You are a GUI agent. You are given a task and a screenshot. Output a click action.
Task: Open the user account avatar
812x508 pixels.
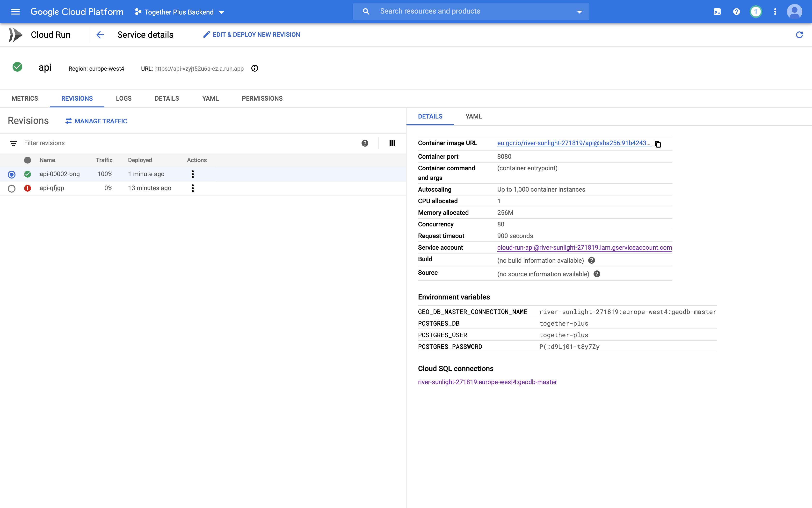tap(794, 12)
